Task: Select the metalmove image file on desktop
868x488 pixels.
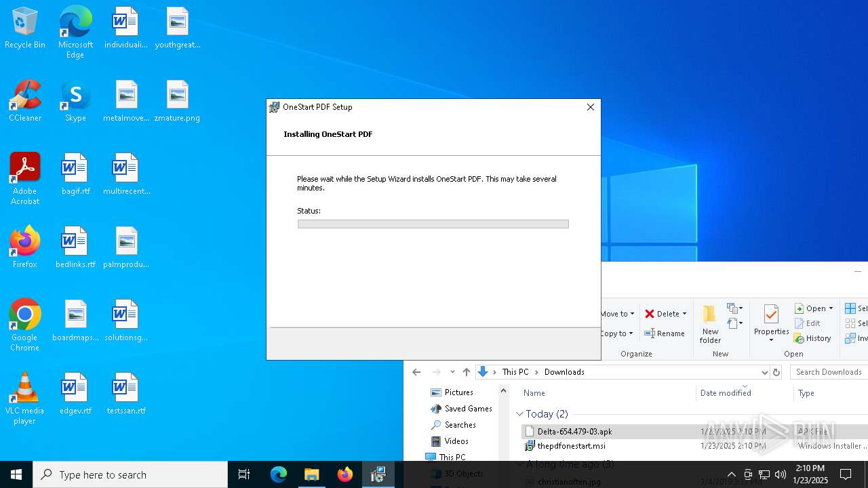Action: [x=126, y=102]
